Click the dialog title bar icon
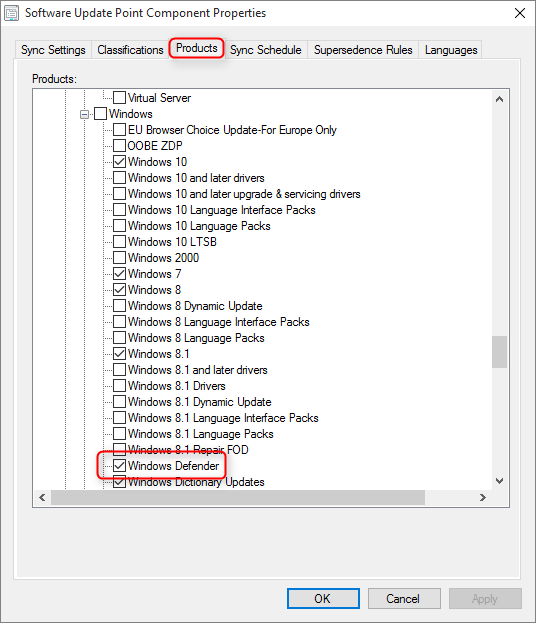Viewport: 536px width, 623px height. point(11,13)
